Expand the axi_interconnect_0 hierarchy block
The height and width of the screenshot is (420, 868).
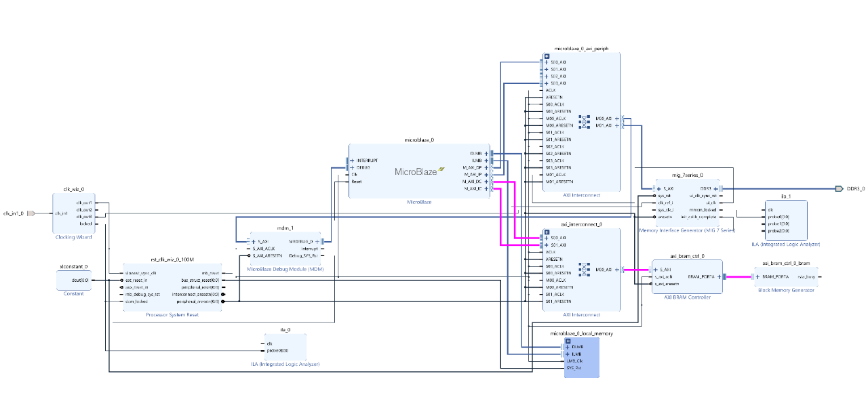(x=547, y=231)
